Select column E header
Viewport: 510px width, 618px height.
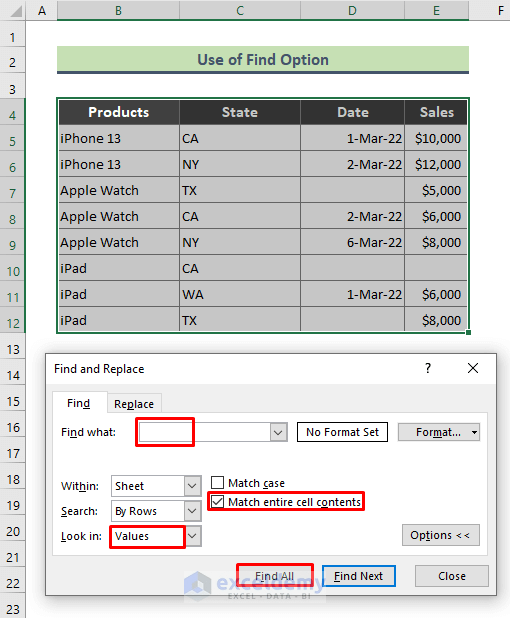point(436,10)
